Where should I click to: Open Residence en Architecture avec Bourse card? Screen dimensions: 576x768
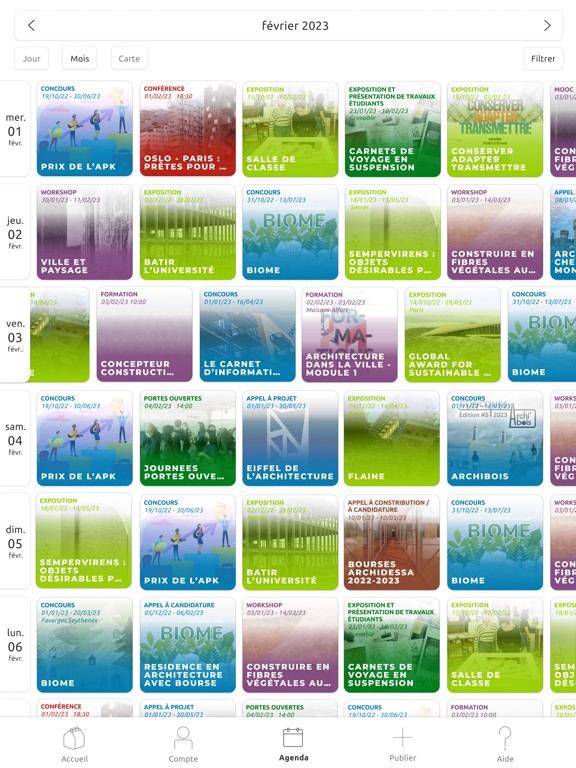tap(188, 645)
